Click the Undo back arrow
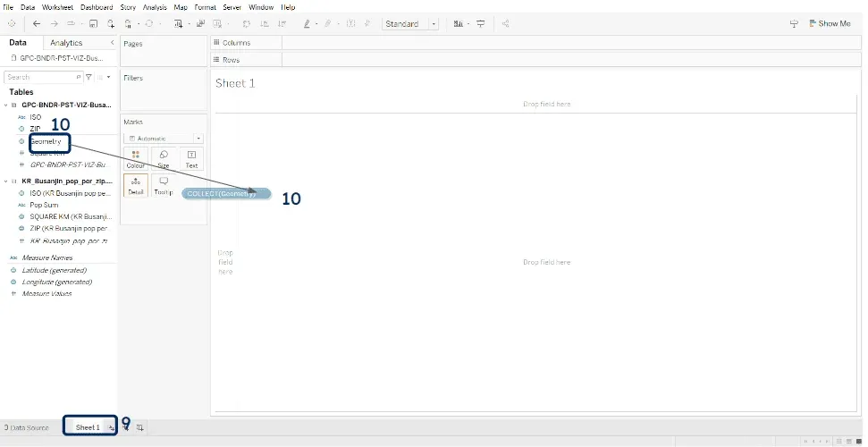868x447 pixels. point(37,24)
